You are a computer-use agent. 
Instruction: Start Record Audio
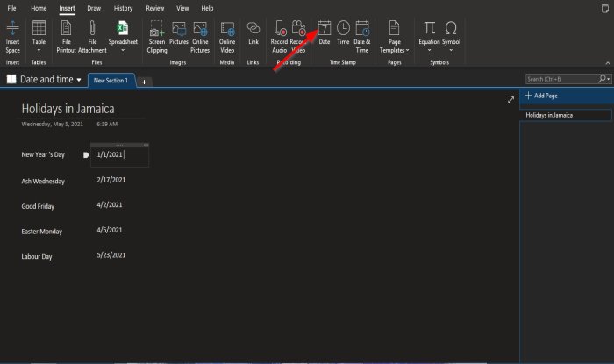click(279, 37)
